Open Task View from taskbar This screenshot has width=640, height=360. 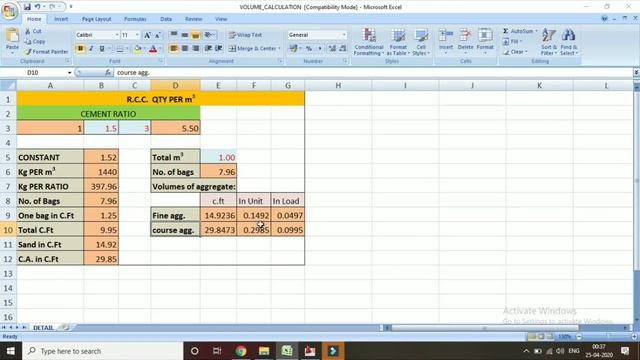click(217, 351)
